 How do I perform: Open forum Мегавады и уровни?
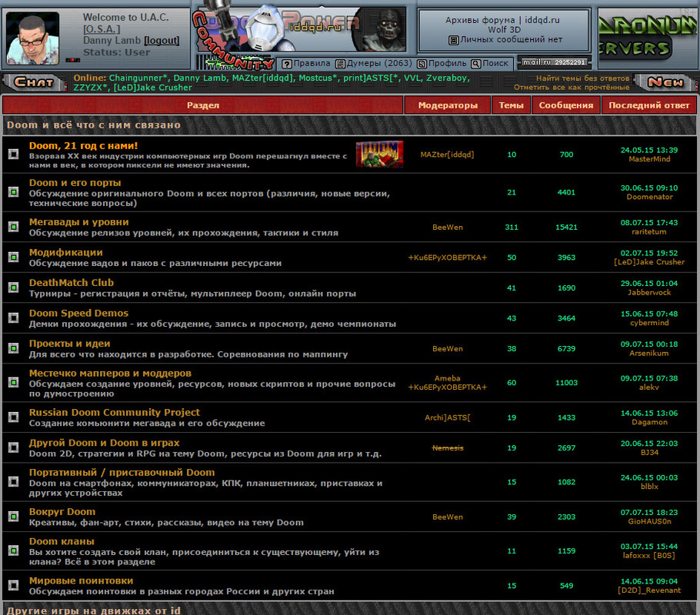click(79, 222)
